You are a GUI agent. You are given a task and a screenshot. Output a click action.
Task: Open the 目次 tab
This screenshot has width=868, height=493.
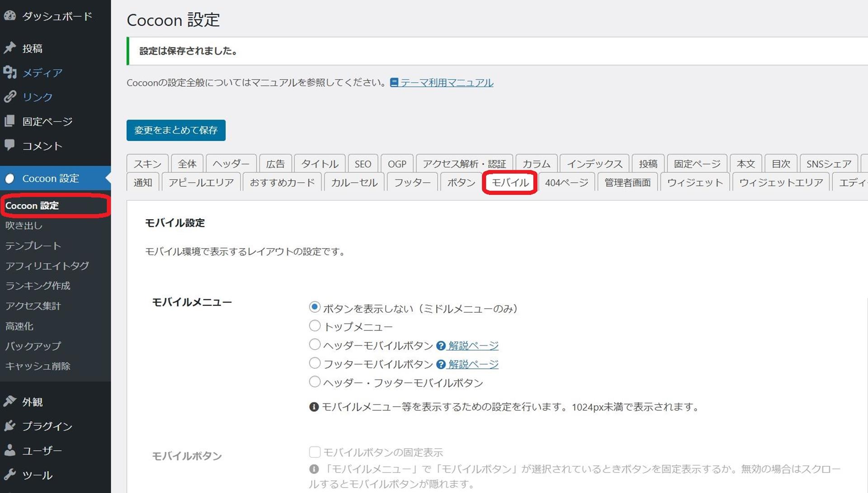click(x=781, y=164)
